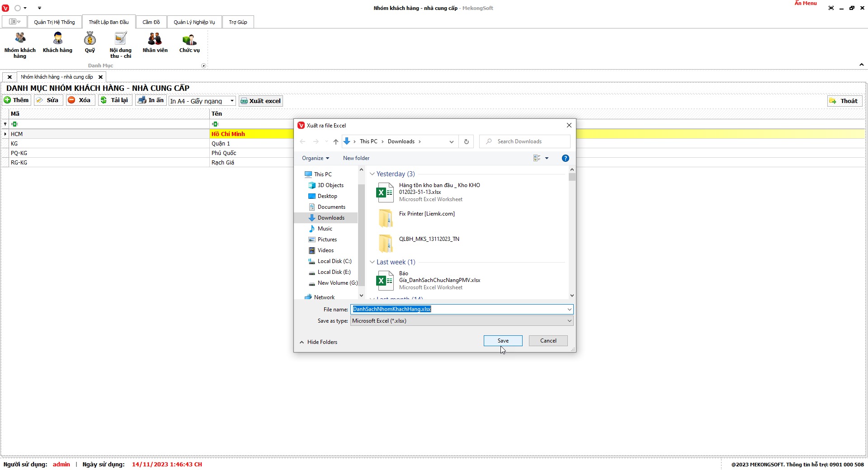Switch to Thiết Lập Ban Đầu tab

[108, 22]
